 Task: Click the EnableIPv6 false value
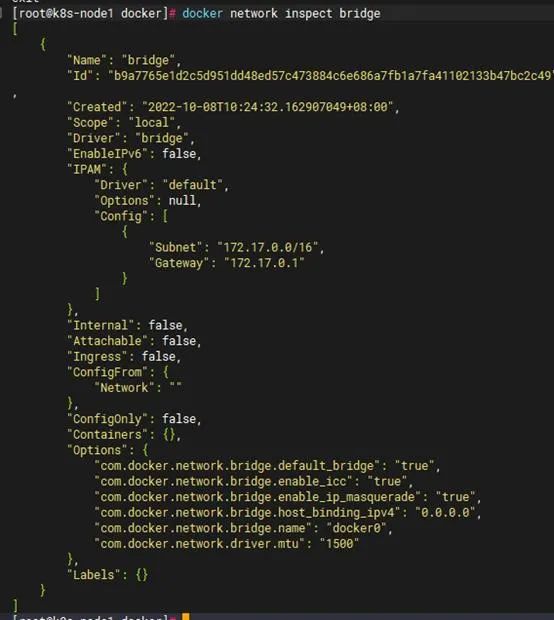click(x=179, y=153)
